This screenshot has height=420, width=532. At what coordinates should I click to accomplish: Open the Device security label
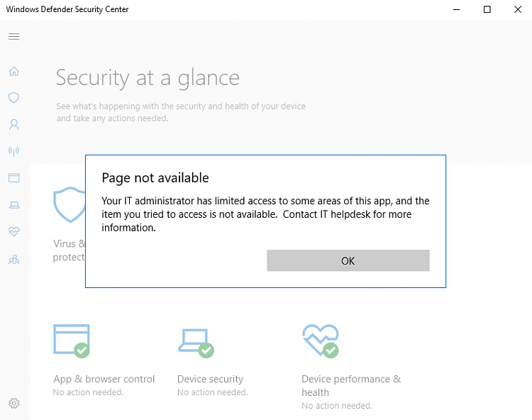(x=211, y=379)
